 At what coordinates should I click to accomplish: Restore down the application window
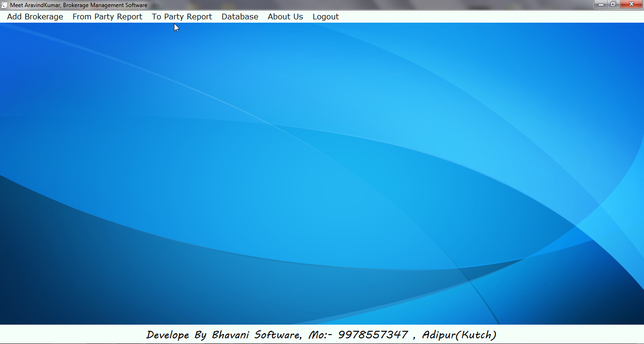[613, 4]
